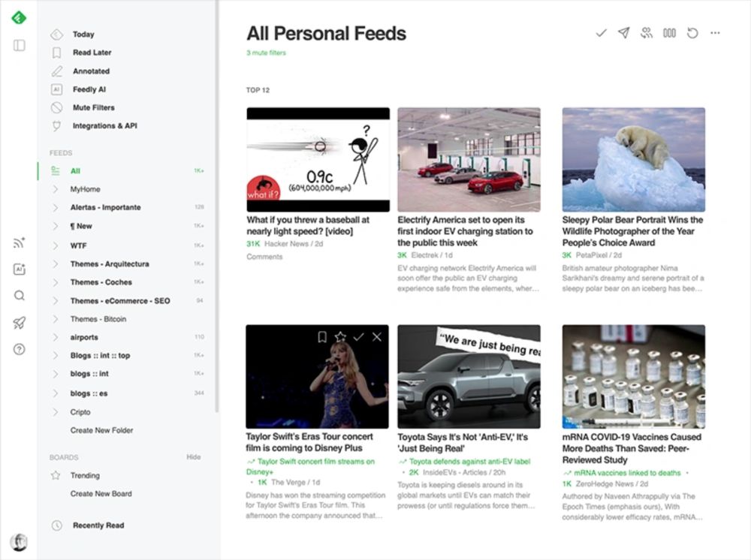Click the Read Later bookmark icon

pyautogui.click(x=56, y=53)
